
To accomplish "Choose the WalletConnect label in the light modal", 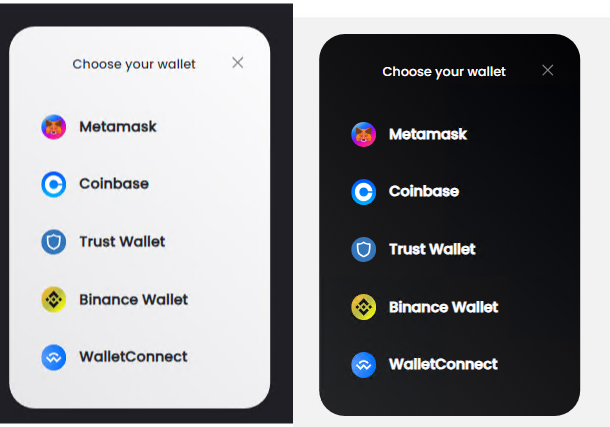I will 133,357.
